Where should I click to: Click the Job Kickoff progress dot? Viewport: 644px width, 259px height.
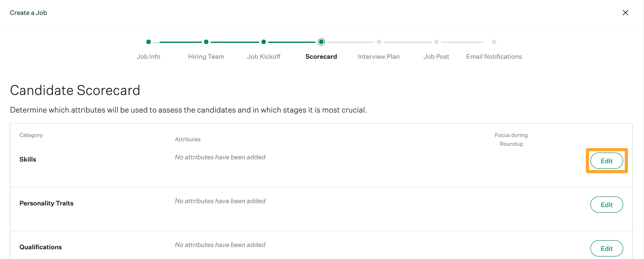[263, 42]
